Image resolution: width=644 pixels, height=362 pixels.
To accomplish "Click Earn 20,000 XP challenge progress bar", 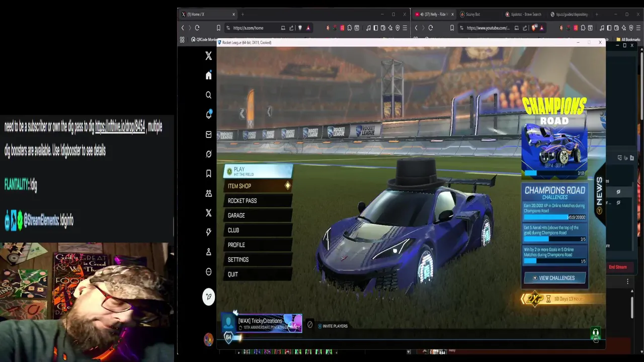I will [555, 217].
